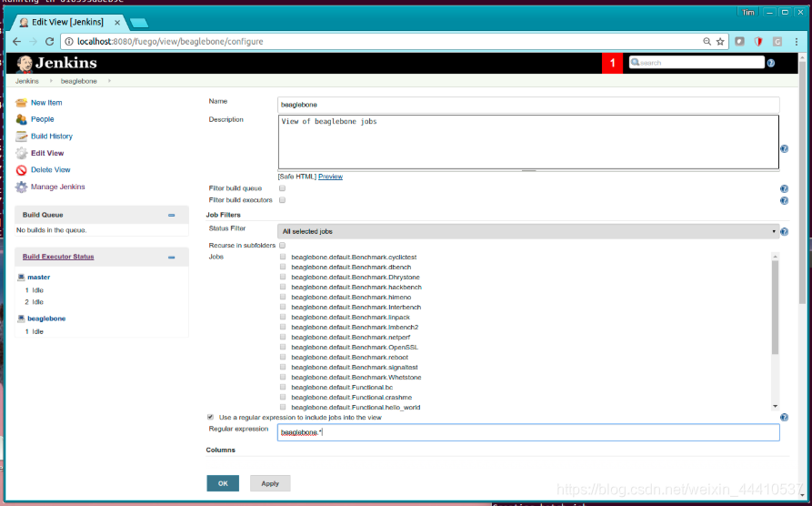812x506 pixels.
Task: Check Benchmark.Dhrystone job checkbox
Action: [283, 277]
